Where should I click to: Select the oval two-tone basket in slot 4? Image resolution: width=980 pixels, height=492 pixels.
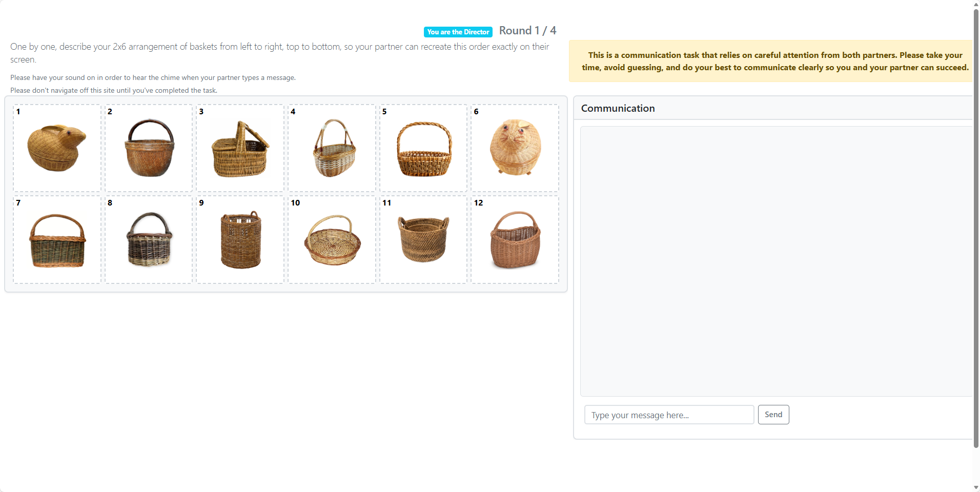[334, 150]
